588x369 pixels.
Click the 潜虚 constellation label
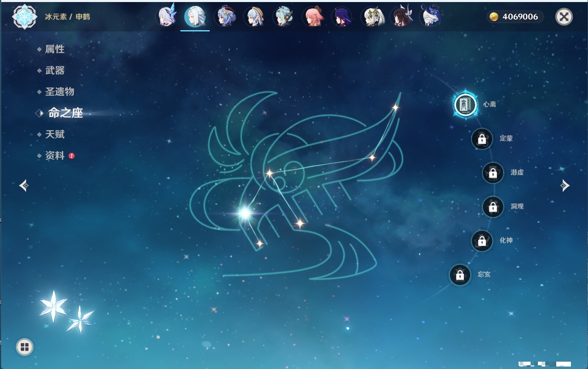(x=517, y=172)
